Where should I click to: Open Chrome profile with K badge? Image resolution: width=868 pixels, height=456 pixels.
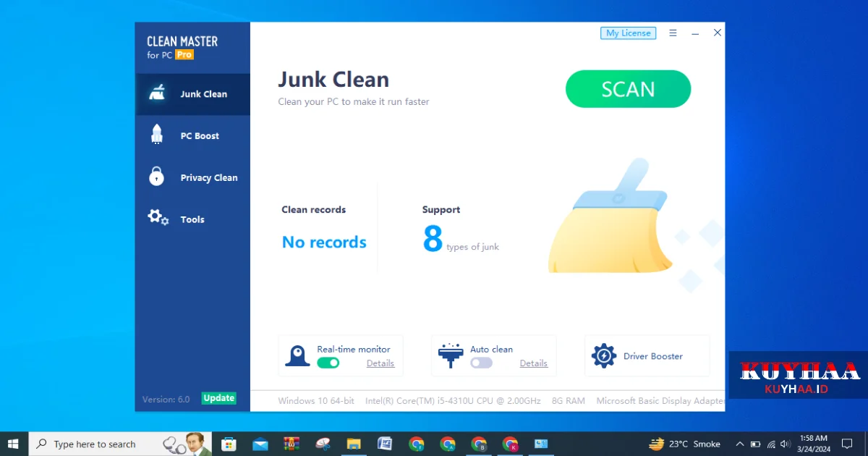pyautogui.click(x=510, y=444)
